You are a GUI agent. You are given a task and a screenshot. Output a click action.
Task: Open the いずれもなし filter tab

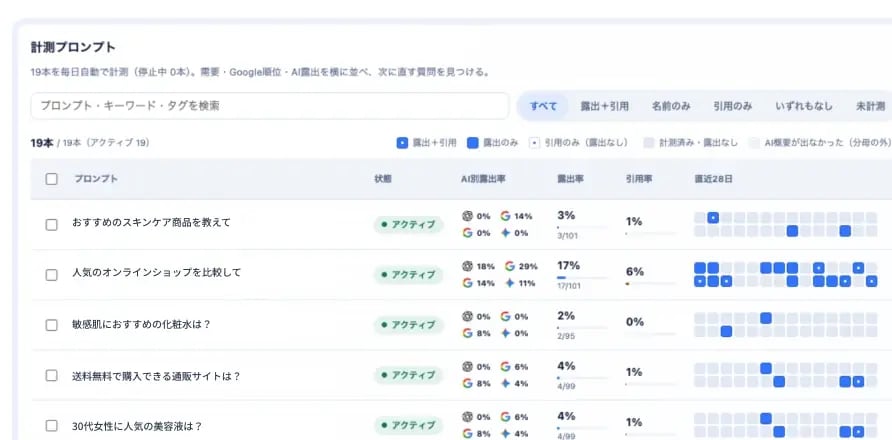[x=804, y=106]
